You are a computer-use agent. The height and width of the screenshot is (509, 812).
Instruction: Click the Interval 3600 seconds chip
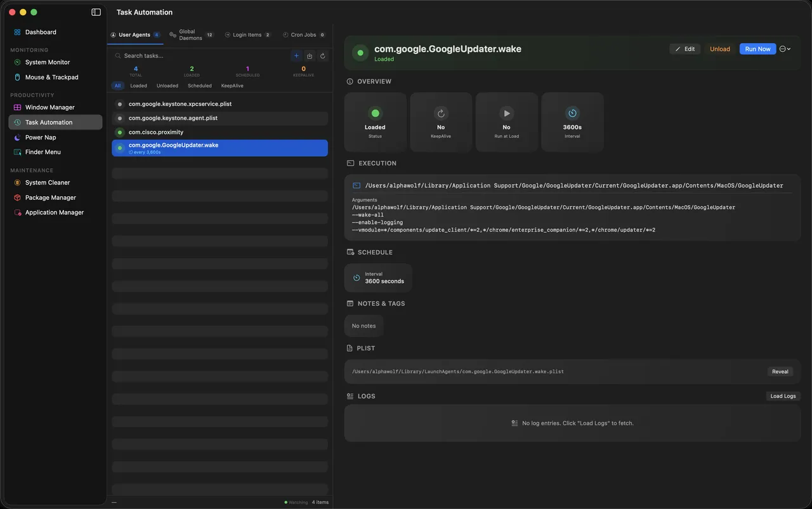pos(378,278)
